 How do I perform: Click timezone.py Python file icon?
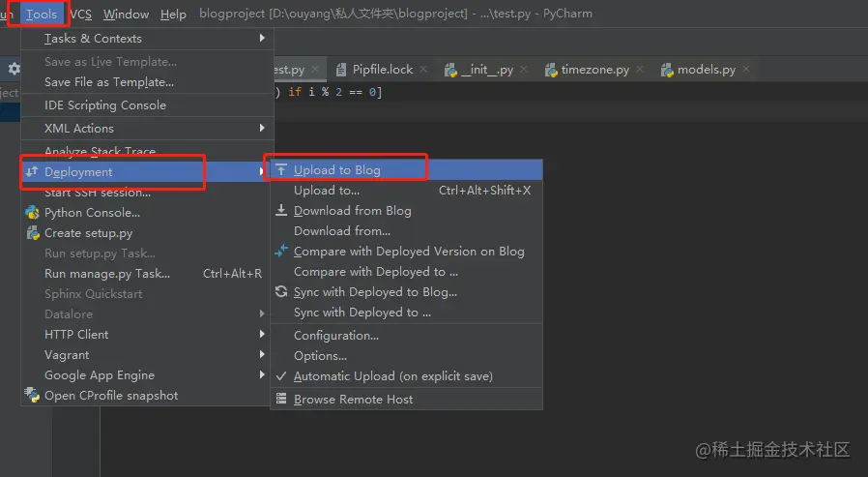tap(551, 70)
